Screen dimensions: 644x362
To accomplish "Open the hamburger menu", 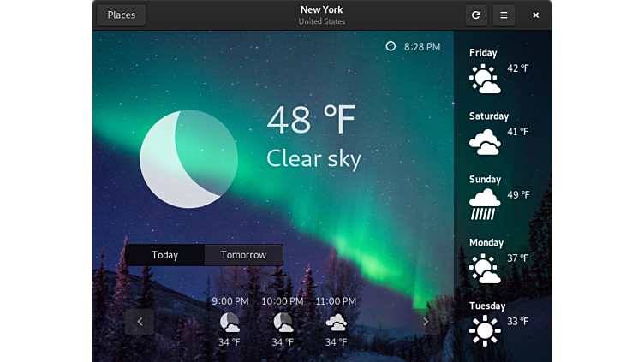I will coord(504,15).
